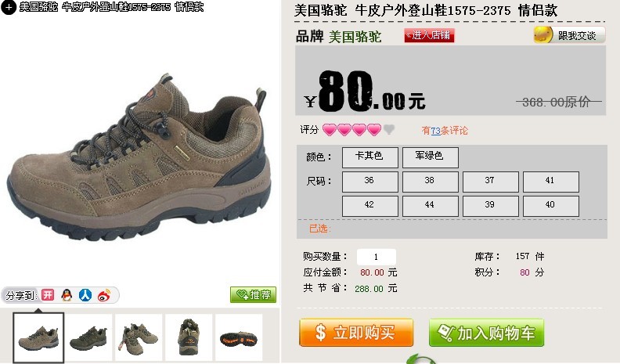The image size is (620, 364).
Task: Share via the QQ penguin icon
Action: 67,295
